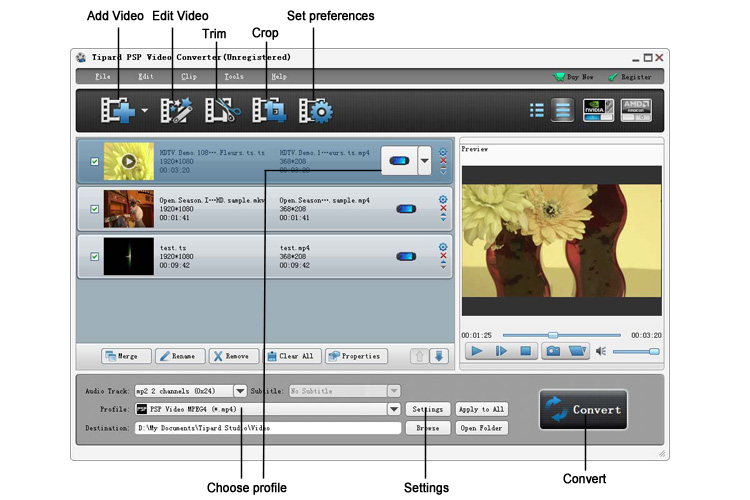Click the Open Folder button
This screenshot has width=750, height=500.
[481, 428]
